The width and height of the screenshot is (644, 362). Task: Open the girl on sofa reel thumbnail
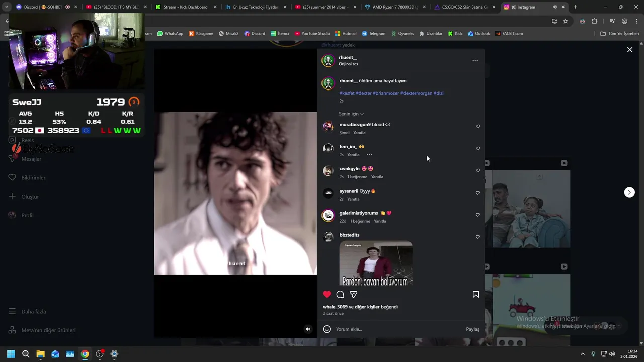531,209
